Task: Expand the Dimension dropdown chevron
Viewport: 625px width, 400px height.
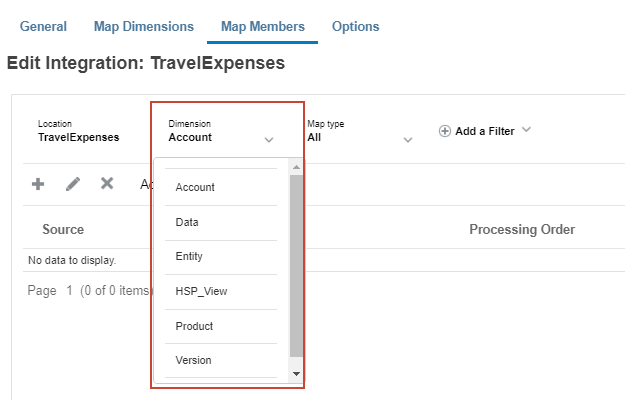Action: point(269,140)
